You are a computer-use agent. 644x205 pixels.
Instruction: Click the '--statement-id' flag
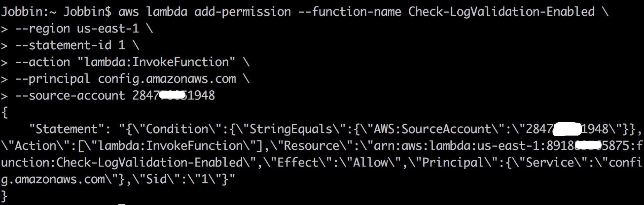pyautogui.click(x=63, y=45)
